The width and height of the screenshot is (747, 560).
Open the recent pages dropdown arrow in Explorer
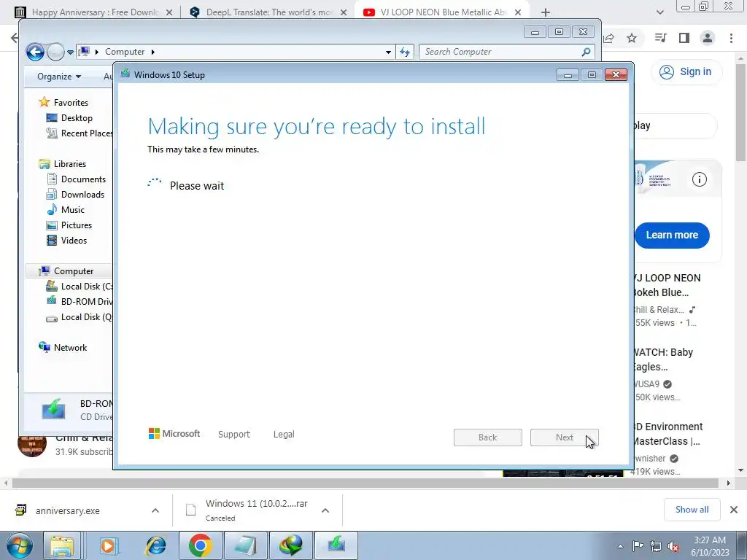(x=70, y=52)
